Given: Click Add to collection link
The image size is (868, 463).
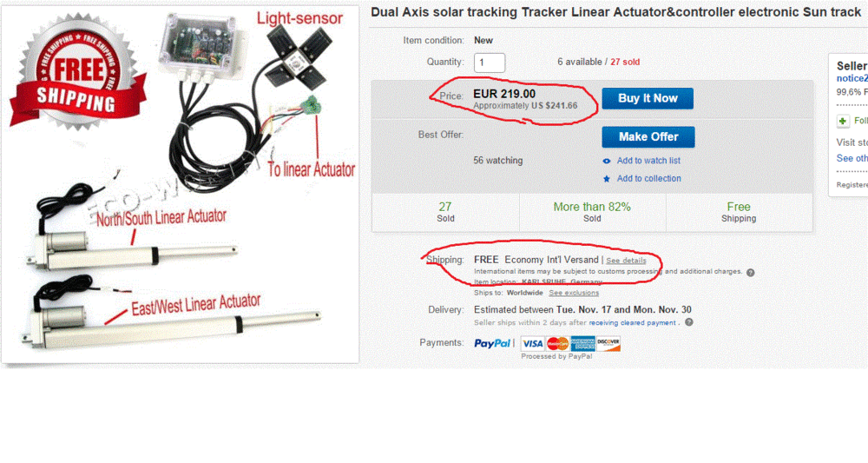Looking at the screenshot, I should [x=648, y=179].
